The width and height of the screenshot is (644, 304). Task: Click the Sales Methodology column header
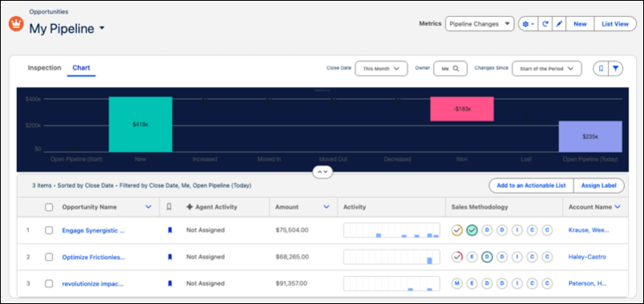point(479,207)
